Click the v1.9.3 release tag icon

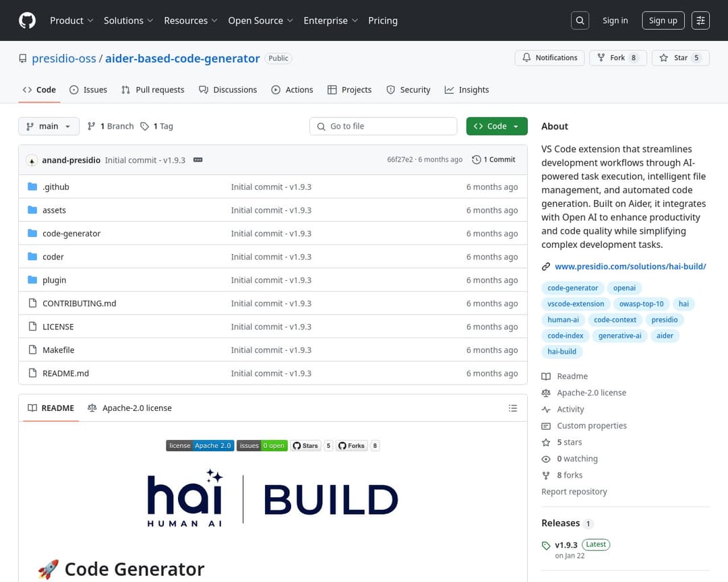click(x=546, y=546)
